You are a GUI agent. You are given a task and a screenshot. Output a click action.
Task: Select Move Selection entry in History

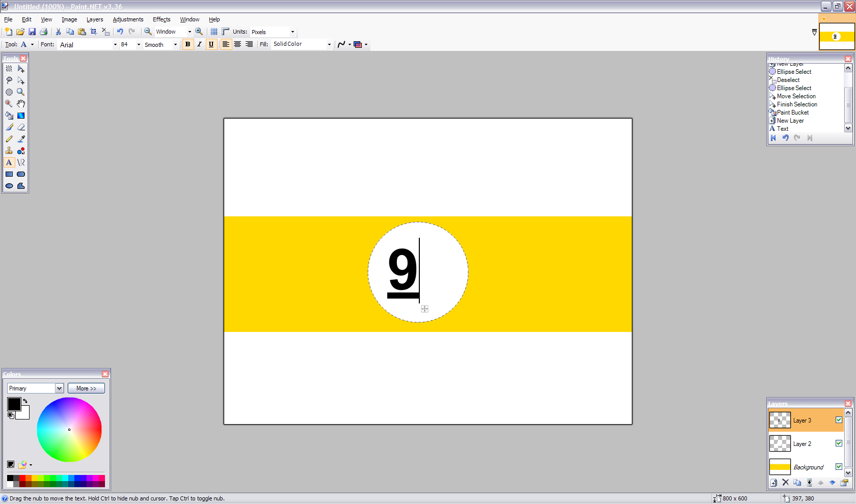pos(796,96)
